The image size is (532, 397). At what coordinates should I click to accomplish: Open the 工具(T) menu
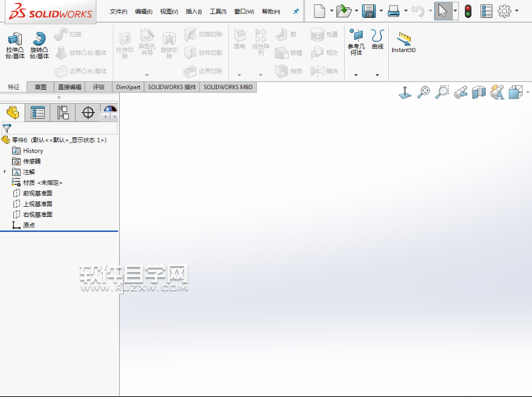pos(217,12)
